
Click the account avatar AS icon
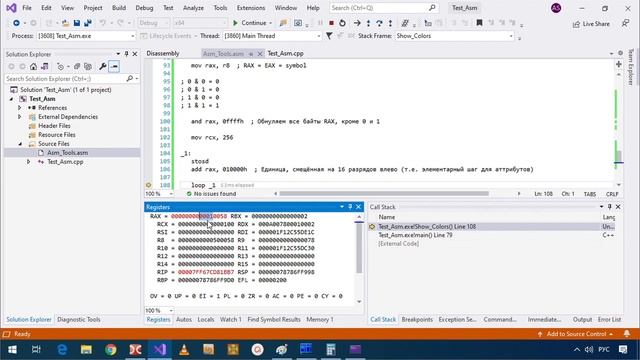point(556,8)
